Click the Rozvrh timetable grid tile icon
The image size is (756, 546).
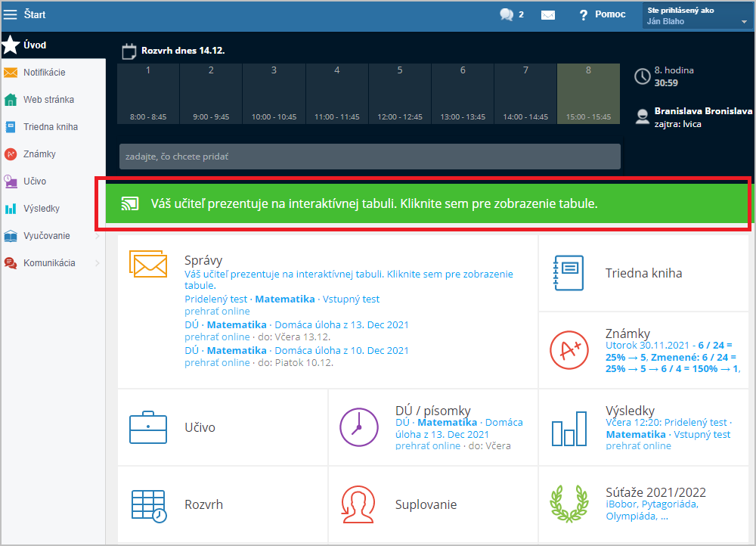[149, 506]
